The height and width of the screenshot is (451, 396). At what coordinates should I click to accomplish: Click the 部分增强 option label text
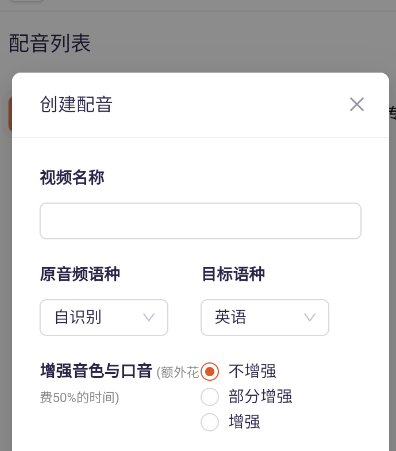pyautogui.click(x=260, y=397)
